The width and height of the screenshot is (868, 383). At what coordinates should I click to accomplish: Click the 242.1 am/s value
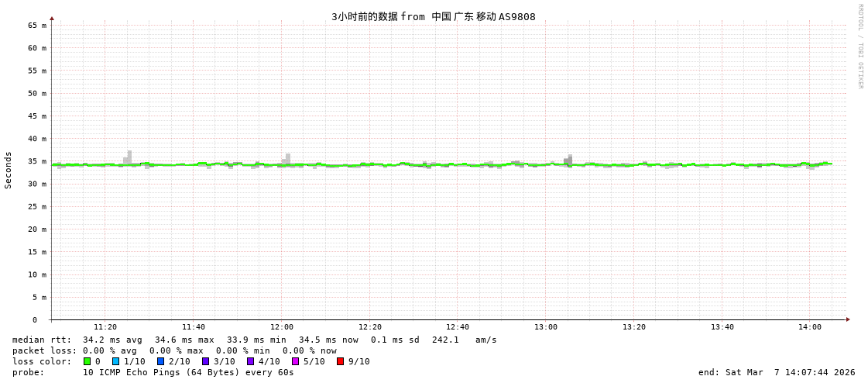[x=465, y=340]
